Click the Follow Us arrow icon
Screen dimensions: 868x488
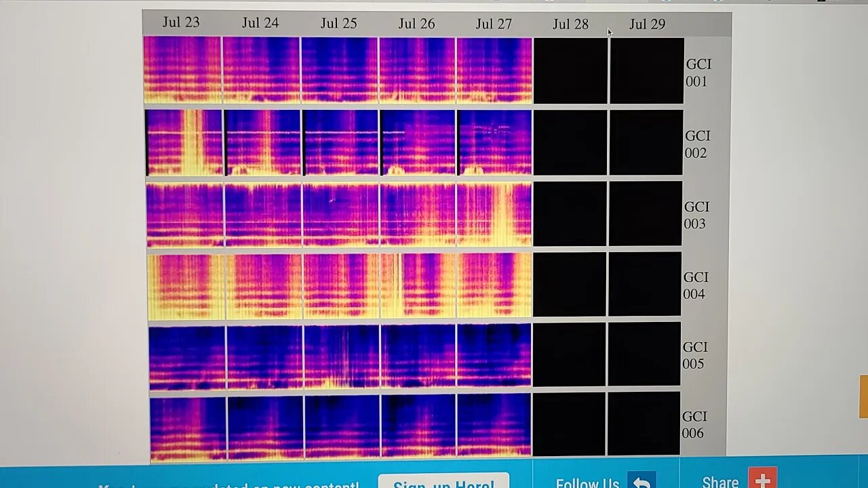(x=642, y=479)
